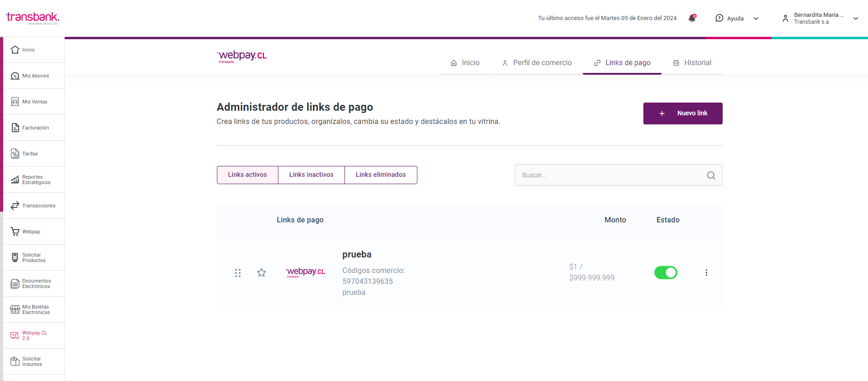Screen dimensions: 868x381
Task: Click the $1 / $999.999.999 amount
Action: point(592,273)
